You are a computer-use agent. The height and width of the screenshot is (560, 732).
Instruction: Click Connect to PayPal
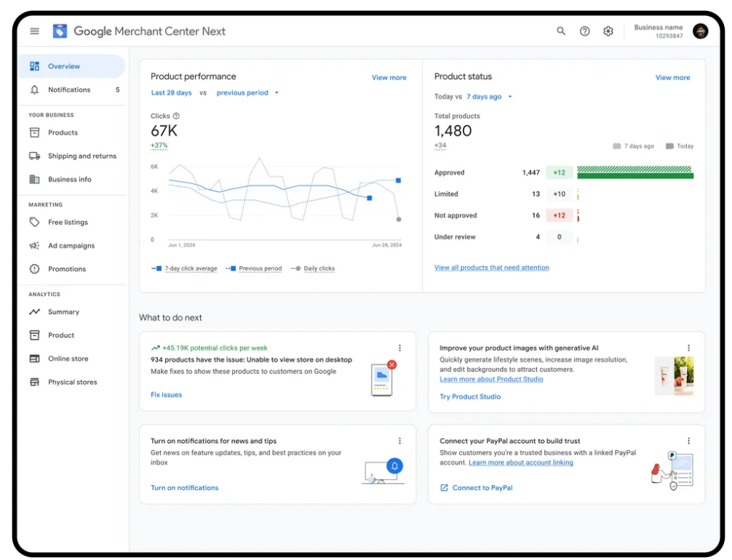[x=482, y=488]
